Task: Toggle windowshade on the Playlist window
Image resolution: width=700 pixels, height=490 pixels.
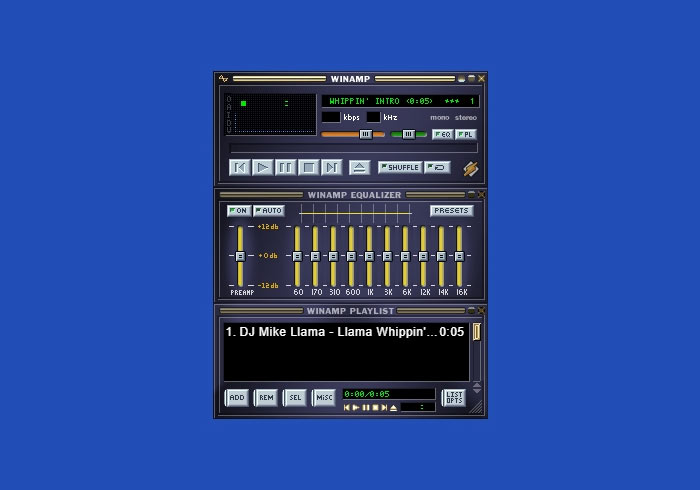Action: point(471,311)
